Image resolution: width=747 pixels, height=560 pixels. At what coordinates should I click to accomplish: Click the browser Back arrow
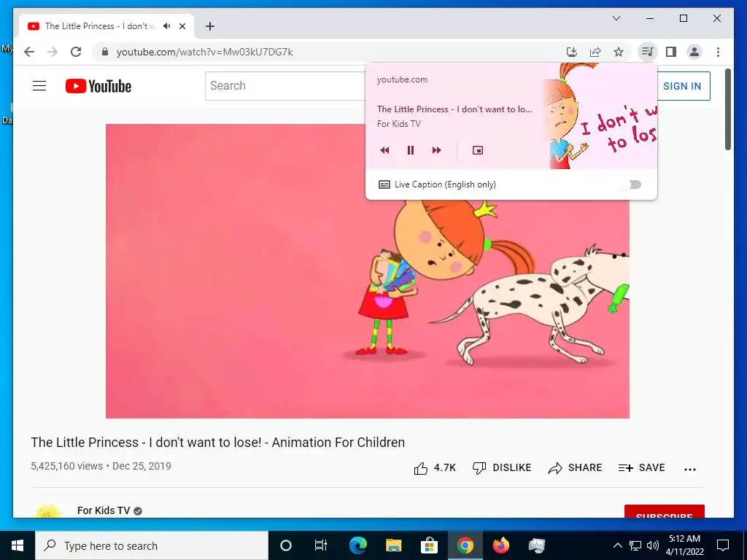(x=29, y=52)
